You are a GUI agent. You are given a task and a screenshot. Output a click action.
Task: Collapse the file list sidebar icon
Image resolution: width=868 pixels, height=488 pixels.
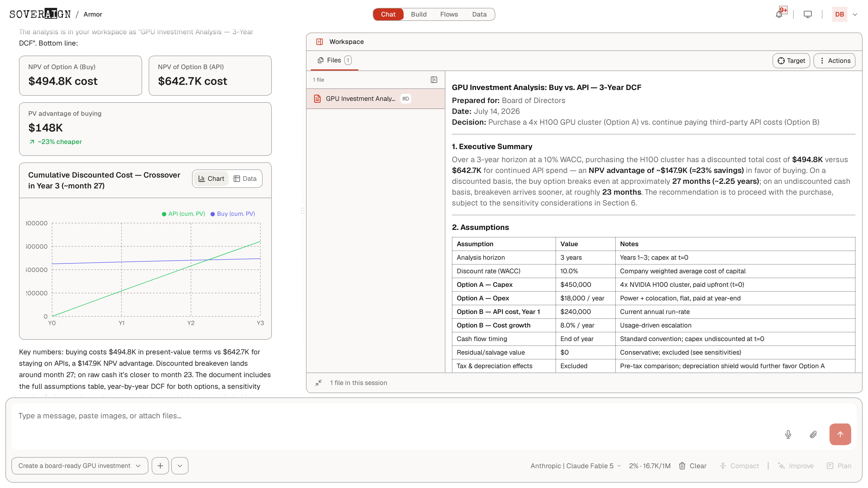click(x=434, y=80)
